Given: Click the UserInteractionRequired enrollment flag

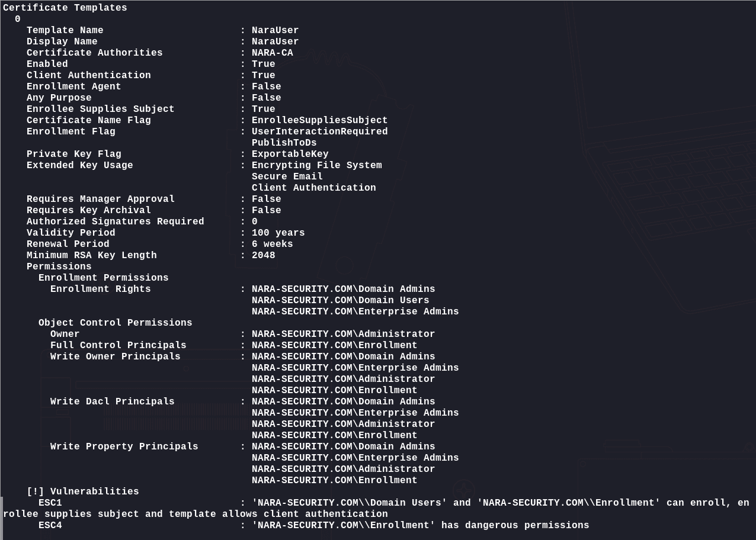Looking at the screenshot, I should (319, 131).
